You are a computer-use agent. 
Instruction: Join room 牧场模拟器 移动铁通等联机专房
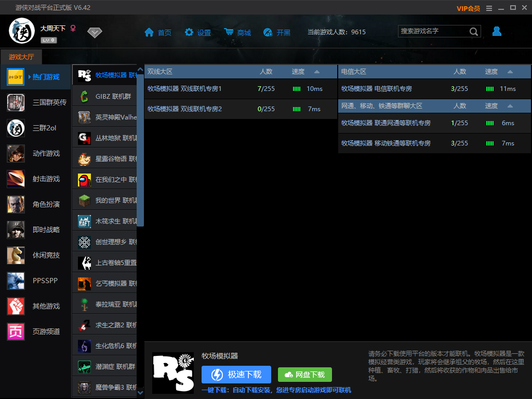coord(435,143)
